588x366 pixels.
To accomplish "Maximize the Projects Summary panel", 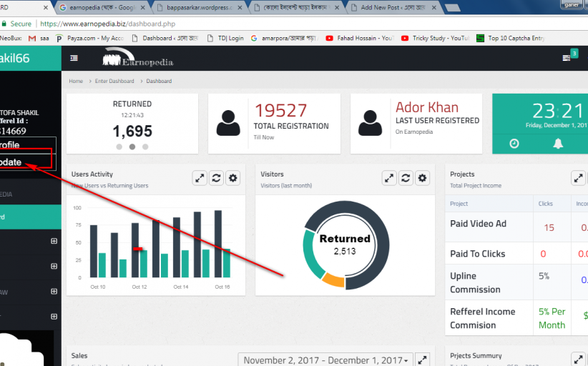I will click(x=578, y=360).
